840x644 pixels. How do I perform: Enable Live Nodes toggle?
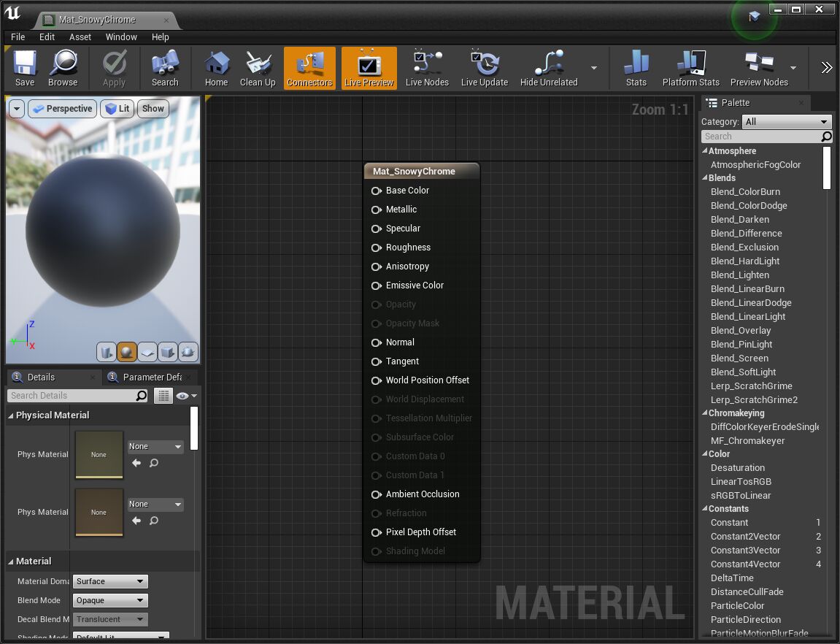[427, 69]
